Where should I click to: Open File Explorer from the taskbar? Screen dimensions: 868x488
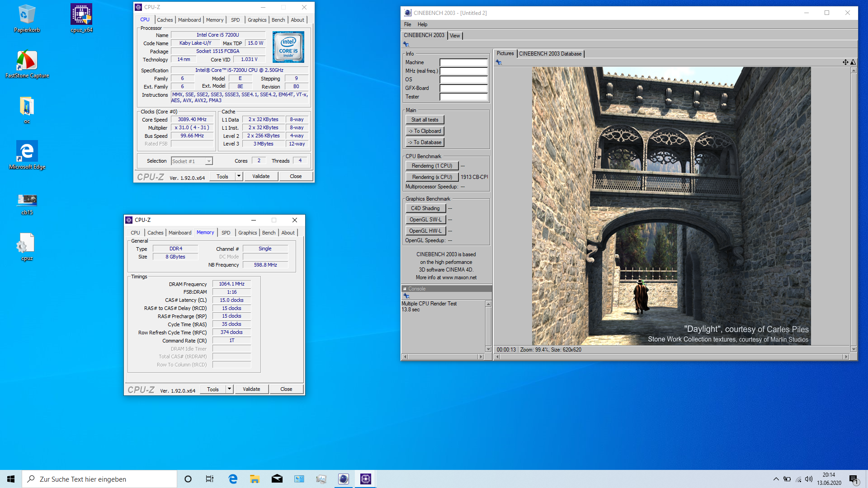255,479
